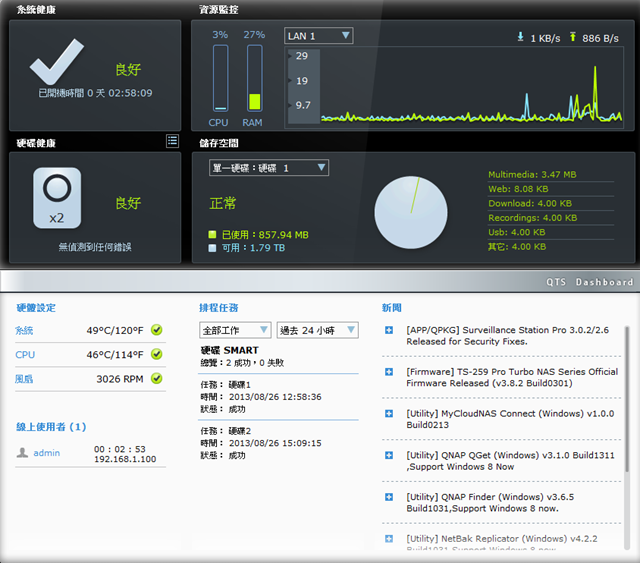Click the system health checkmark icon
Image resolution: width=640 pixels, height=563 pixels.
point(57,62)
